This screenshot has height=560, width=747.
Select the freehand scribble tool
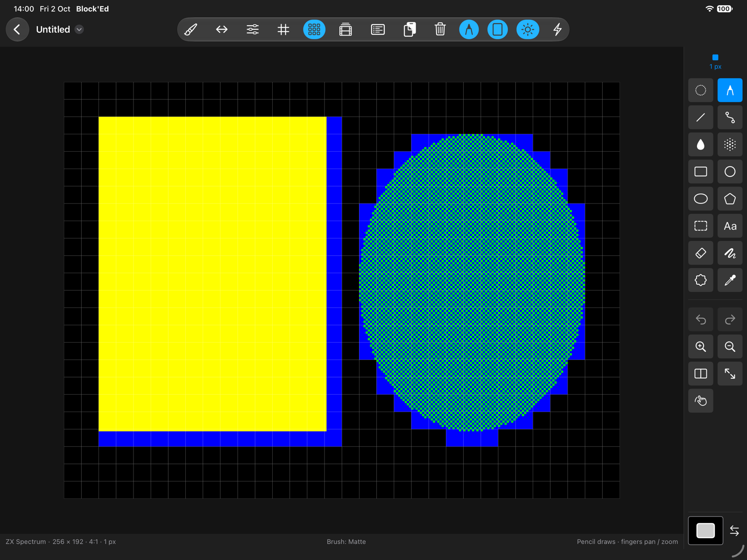coord(730,253)
